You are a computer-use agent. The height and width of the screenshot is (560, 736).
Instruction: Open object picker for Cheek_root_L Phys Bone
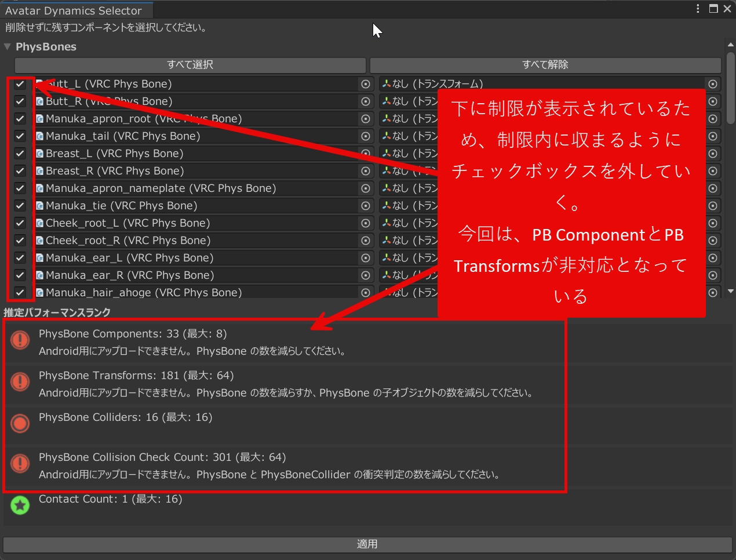coord(365,223)
